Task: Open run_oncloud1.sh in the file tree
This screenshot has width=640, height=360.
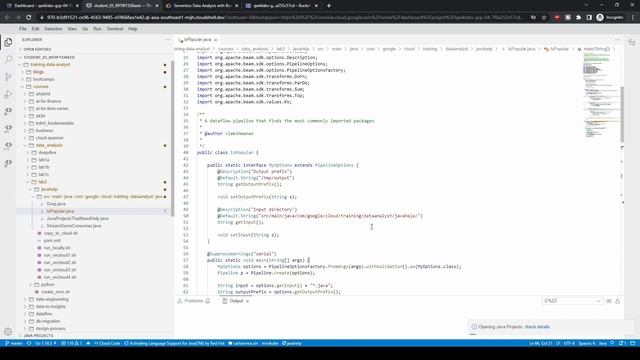Action: click(60, 255)
